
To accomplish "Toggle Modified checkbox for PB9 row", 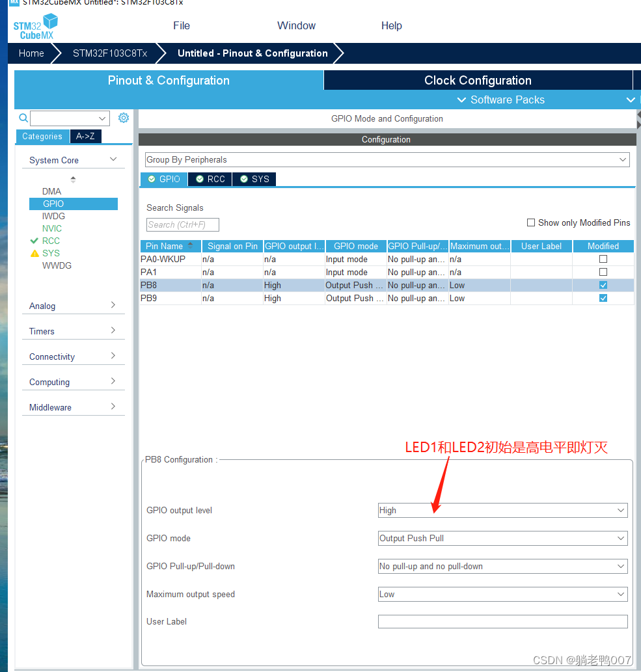I will pyautogui.click(x=603, y=298).
